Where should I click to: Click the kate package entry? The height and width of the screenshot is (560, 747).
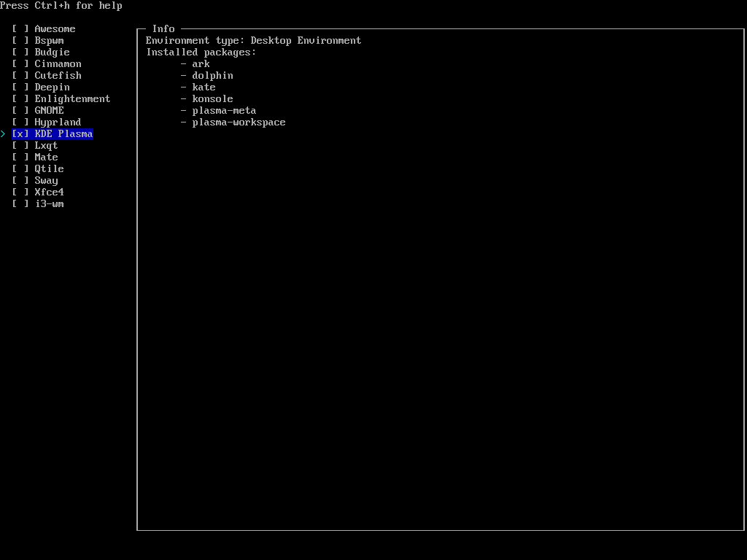(x=204, y=87)
